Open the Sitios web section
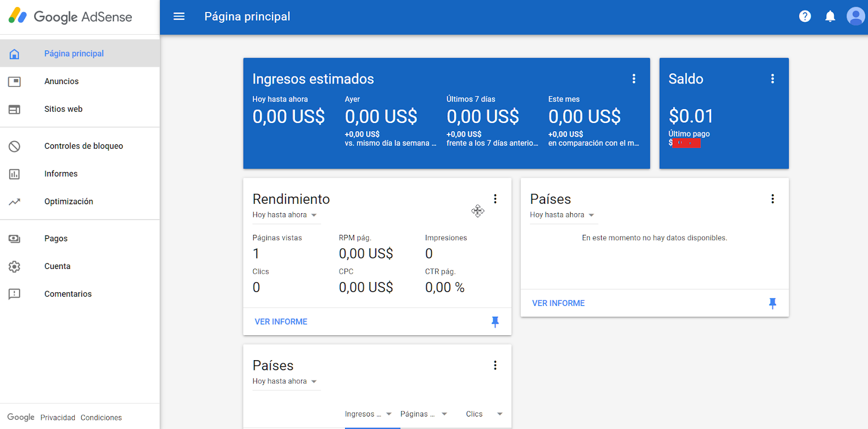The height and width of the screenshot is (429, 868). pyautogui.click(x=80, y=109)
